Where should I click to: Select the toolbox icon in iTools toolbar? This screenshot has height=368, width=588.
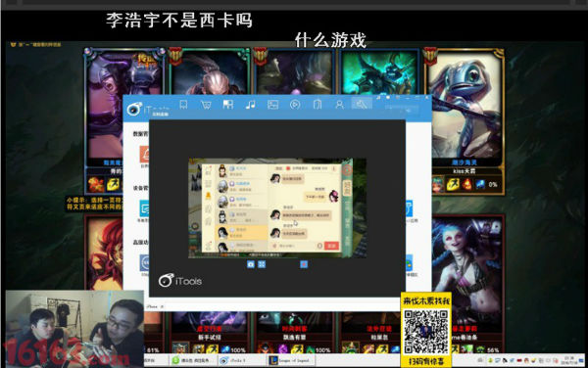(362, 105)
